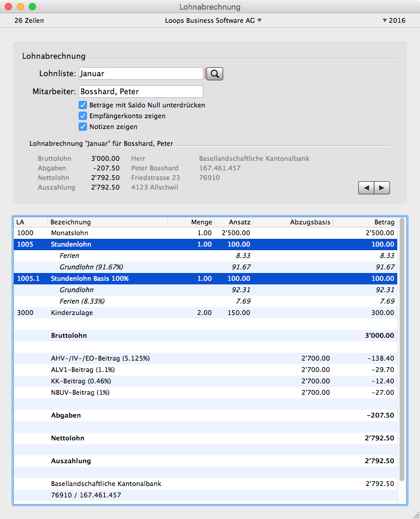Open the Loops Business Software AG dropdown
420x519 pixels.
click(x=213, y=20)
